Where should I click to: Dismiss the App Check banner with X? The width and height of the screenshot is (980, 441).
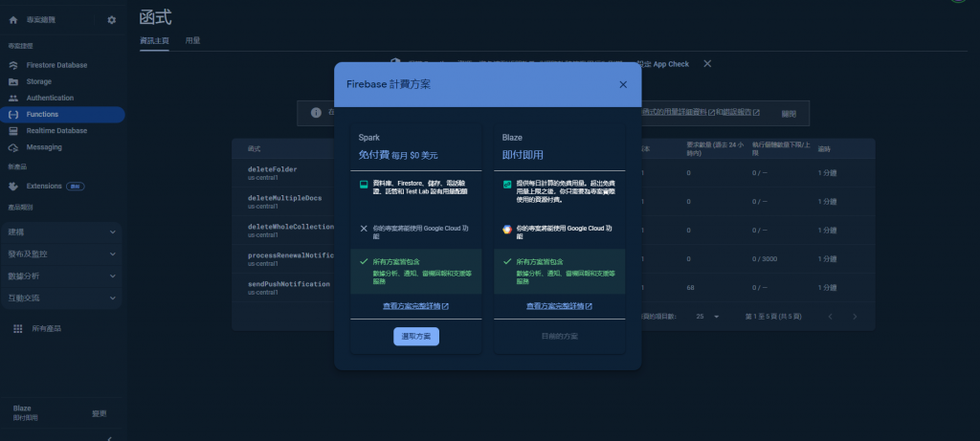[x=707, y=64]
